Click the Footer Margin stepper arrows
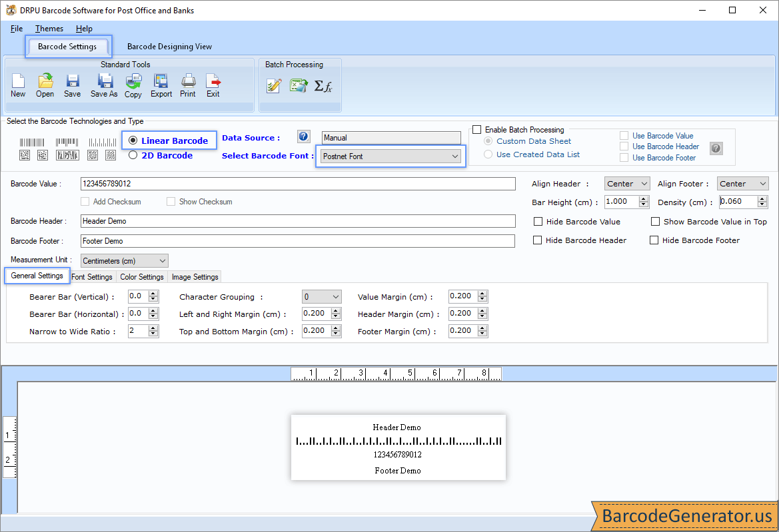Image resolution: width=779 pixels, height=532 pixels. coord(483,331)
